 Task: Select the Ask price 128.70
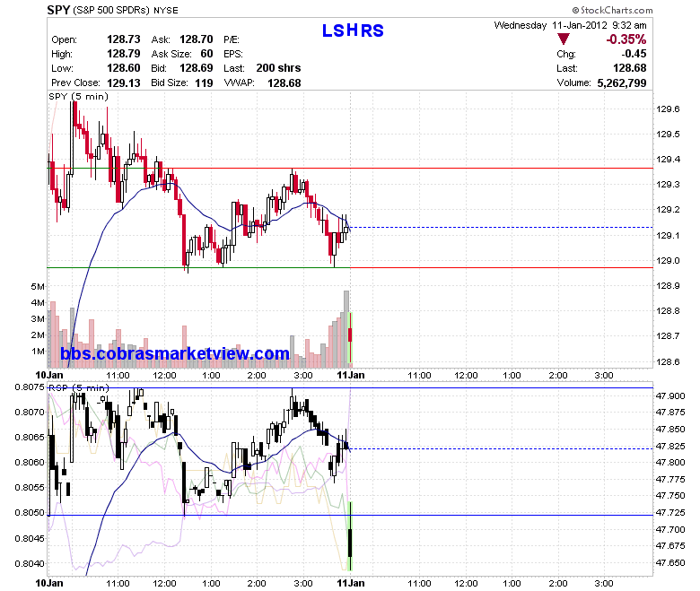pyautogui.click(x=197, y=39)
